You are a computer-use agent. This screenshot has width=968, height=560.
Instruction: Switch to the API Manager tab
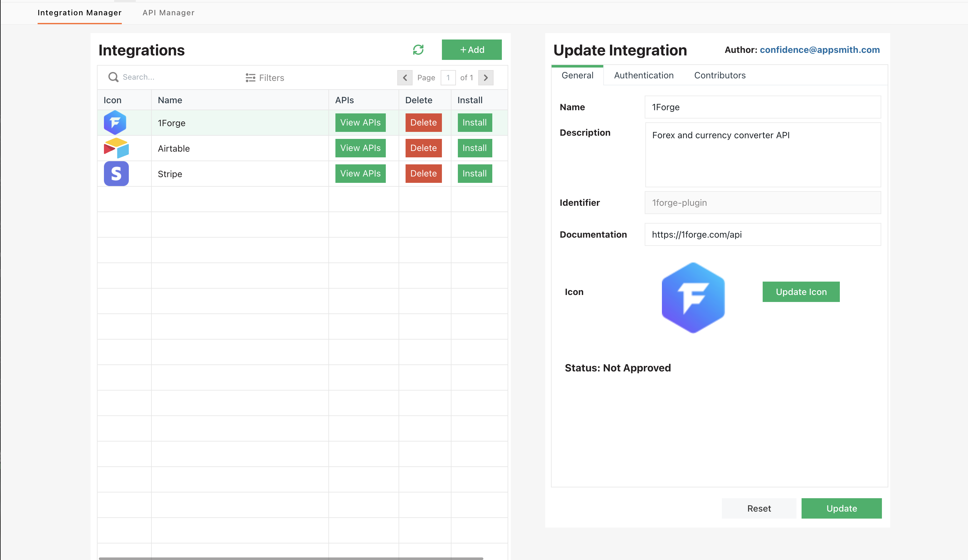click(168, 13)
